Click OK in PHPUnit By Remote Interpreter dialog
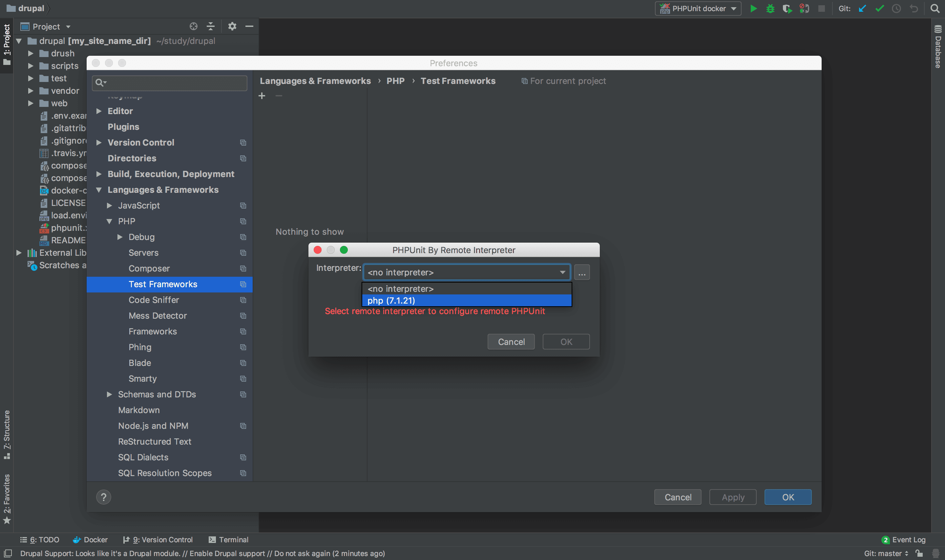The height and width of the screenshot is (560, 945). point(566,342)
